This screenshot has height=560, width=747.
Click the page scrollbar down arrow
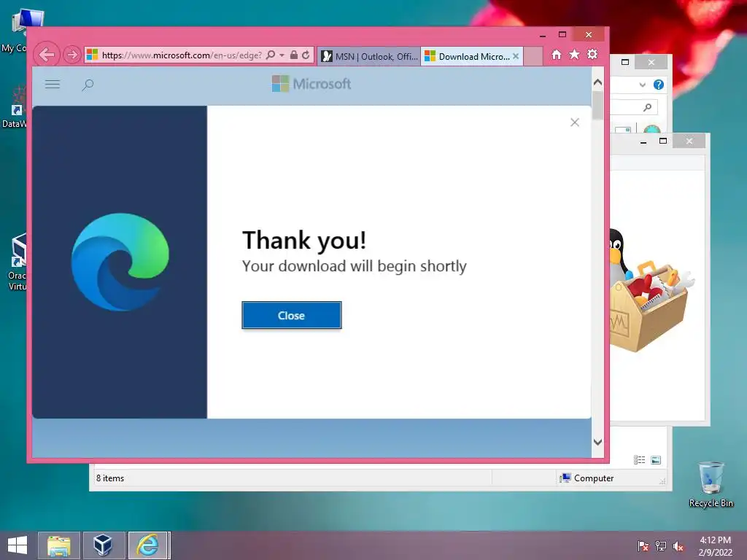coord(598,442)
